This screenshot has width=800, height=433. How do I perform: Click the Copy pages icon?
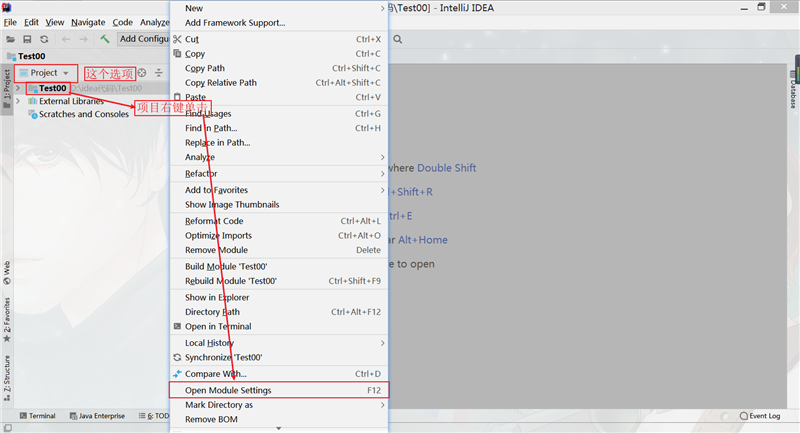(177, 53)
